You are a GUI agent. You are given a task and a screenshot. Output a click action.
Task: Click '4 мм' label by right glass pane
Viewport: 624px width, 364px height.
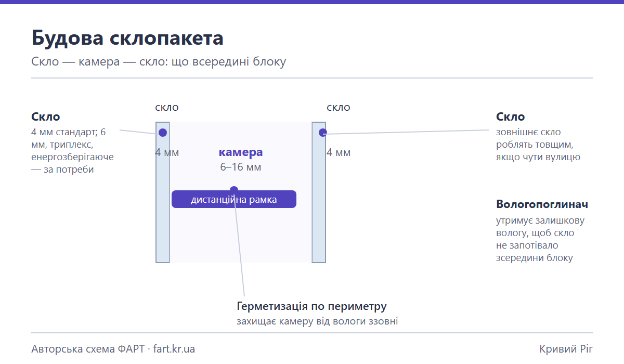(339, 152)
